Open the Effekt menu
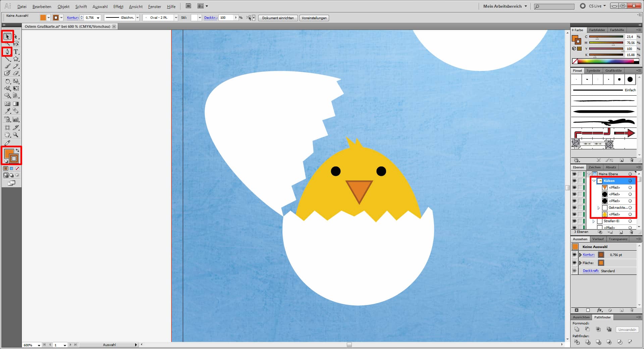 tap(118, 6)
